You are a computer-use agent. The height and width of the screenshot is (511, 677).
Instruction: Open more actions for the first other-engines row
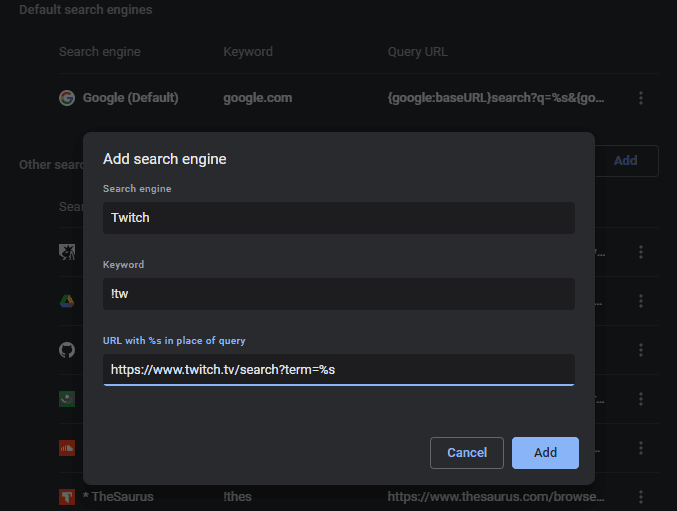pos(641,252)
